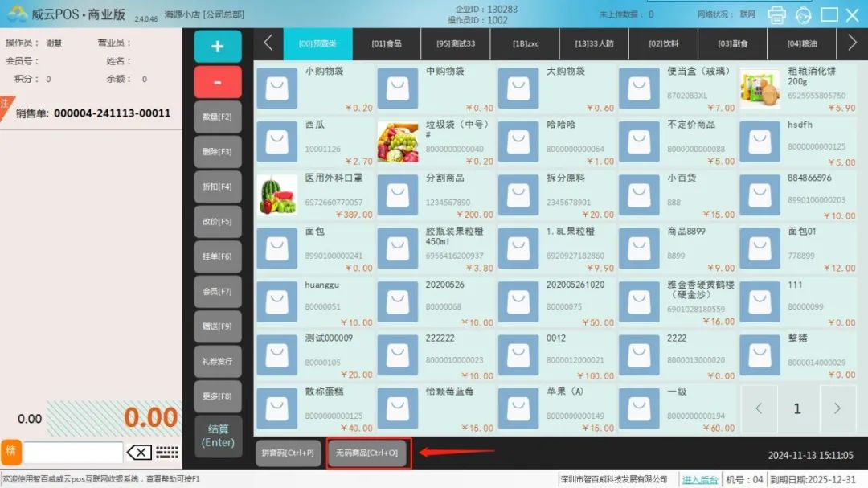Click the printer icon in title bar
This screenshot has height=488, width=868.
[x=776, y=15]
